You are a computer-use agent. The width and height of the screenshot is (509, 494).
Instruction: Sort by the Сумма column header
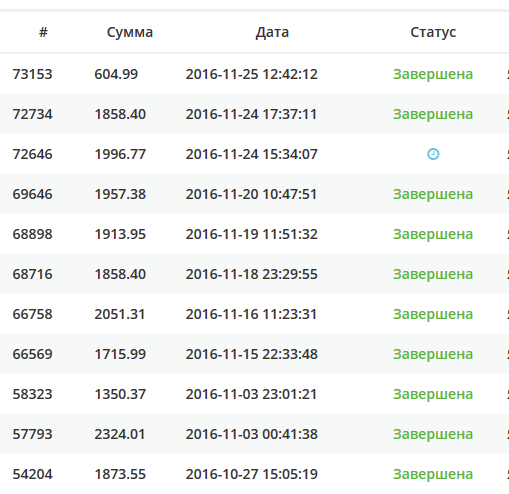click(130, 32)
